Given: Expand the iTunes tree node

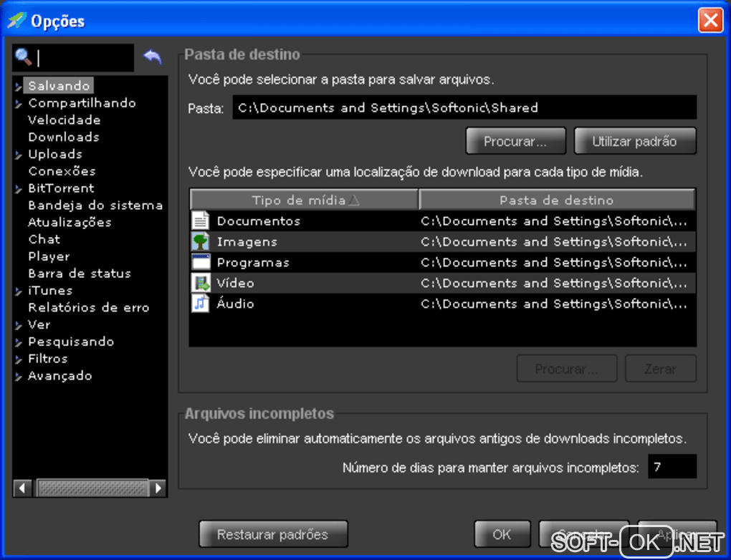Looking at the screenshot, I should pos(18,291).
